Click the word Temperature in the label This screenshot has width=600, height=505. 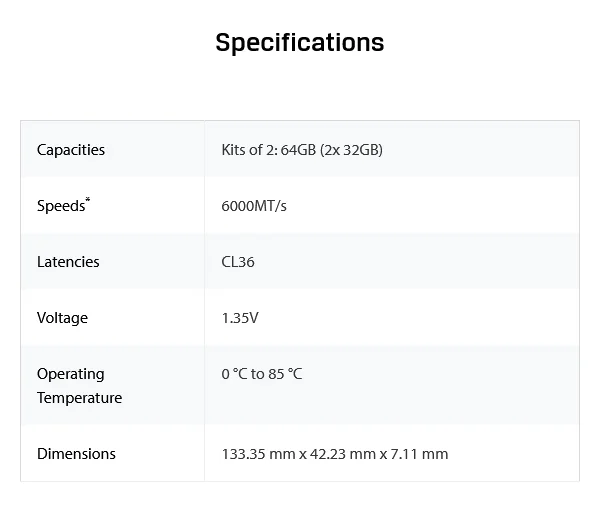[80, 398]
